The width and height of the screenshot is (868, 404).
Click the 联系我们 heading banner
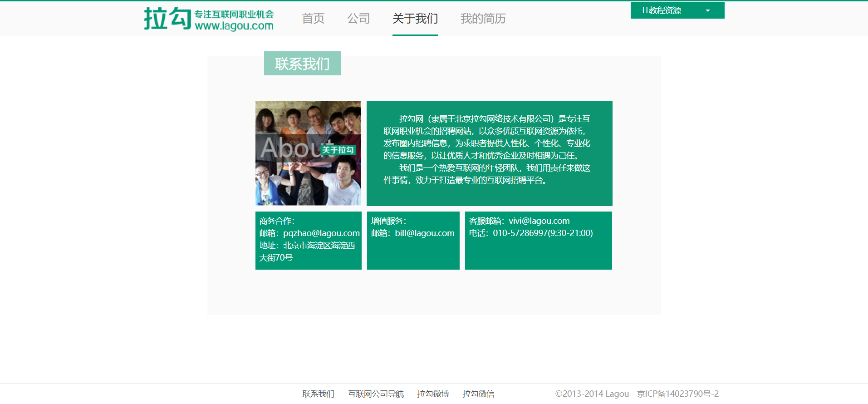tap(303, 64)
